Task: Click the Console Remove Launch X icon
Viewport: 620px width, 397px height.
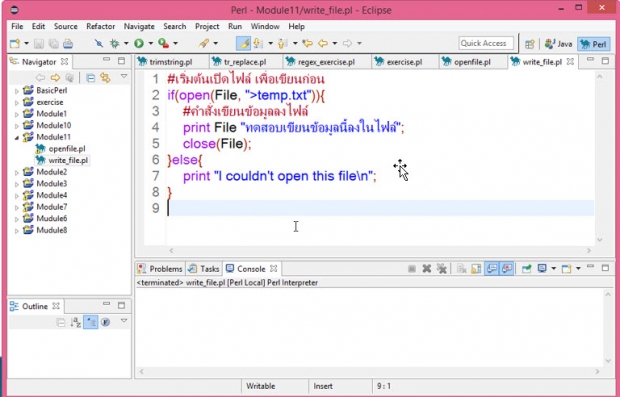Action: 427,269
